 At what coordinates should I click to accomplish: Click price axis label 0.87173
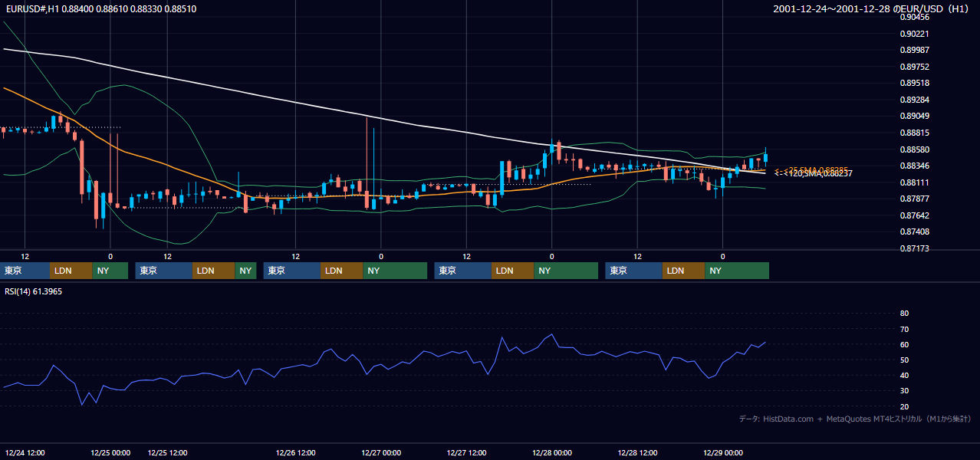(915, 248)
